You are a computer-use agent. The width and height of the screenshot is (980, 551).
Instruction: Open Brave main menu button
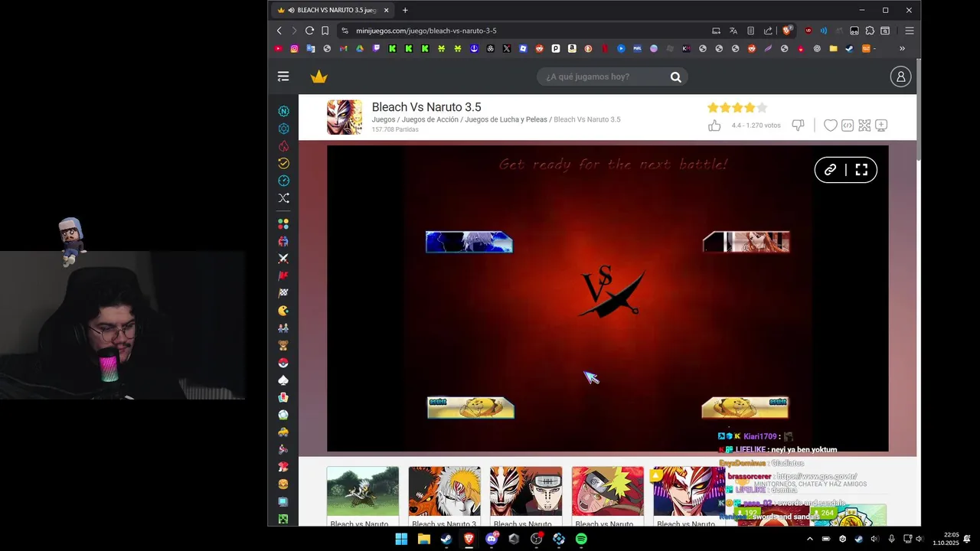[x=910, y=31]
